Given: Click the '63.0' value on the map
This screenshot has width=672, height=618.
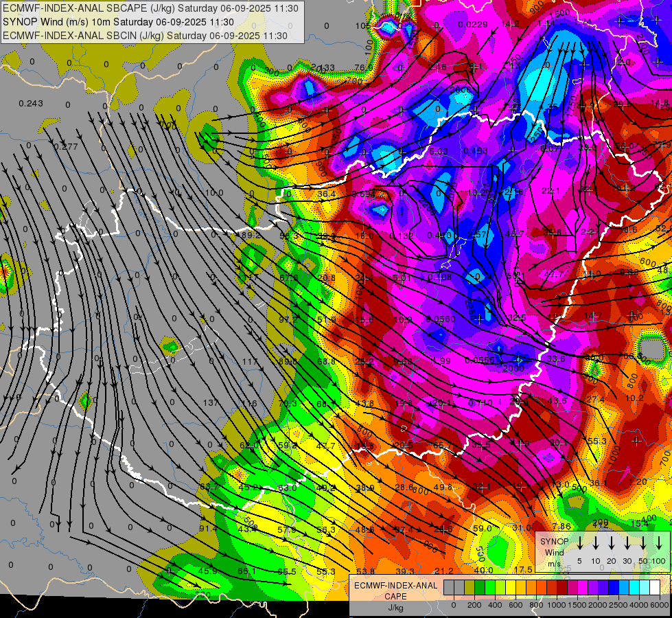Looking at the screenshot, I should (x=287, y=488).
